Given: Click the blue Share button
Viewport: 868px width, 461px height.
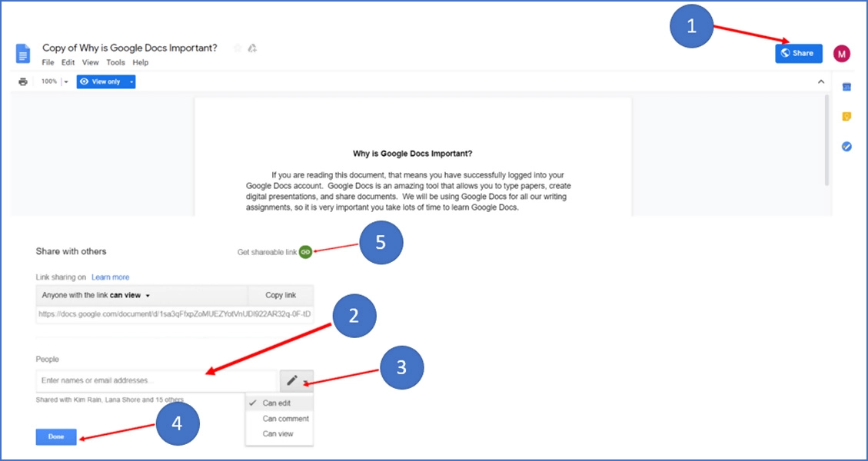Looking at the screenshot, I should coord(799,53).
